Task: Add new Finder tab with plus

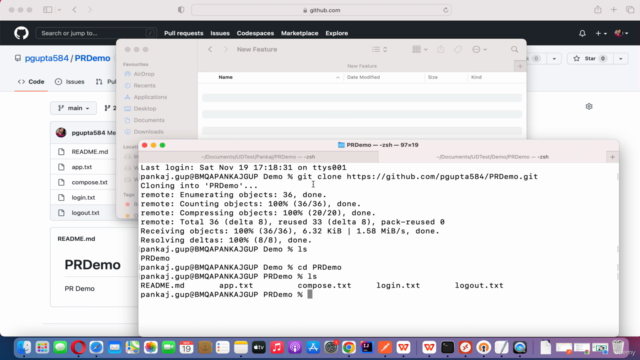Action: [x=520, y=66]
